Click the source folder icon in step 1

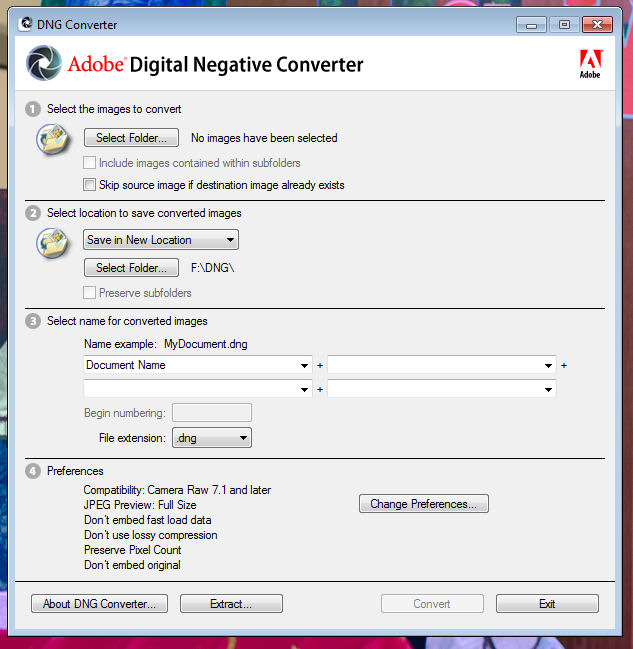tap(52, 139)
